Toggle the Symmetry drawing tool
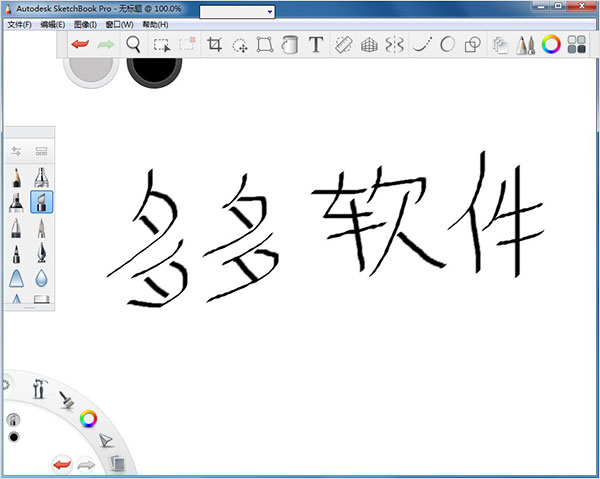Viewport: 600px width, 479px height. [x=395, y=45]
